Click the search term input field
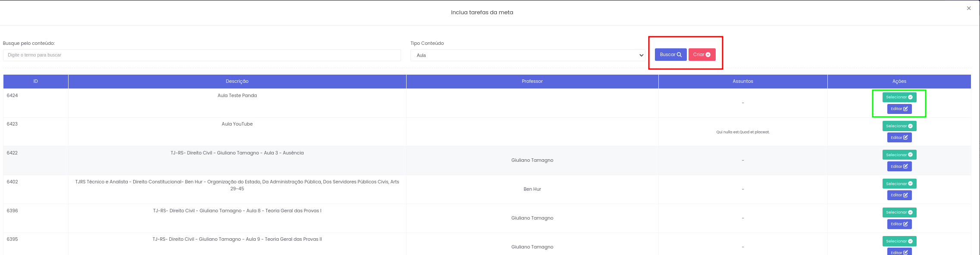The width and height of the screenshot is (980, 255). [202, 55]
